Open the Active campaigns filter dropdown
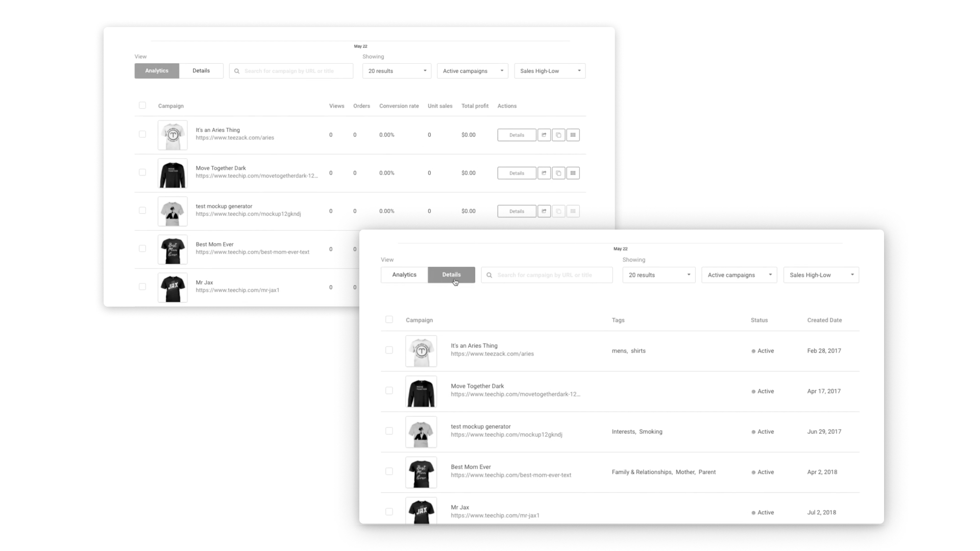Viewport: 980px width, 551px height. [739, 274]
